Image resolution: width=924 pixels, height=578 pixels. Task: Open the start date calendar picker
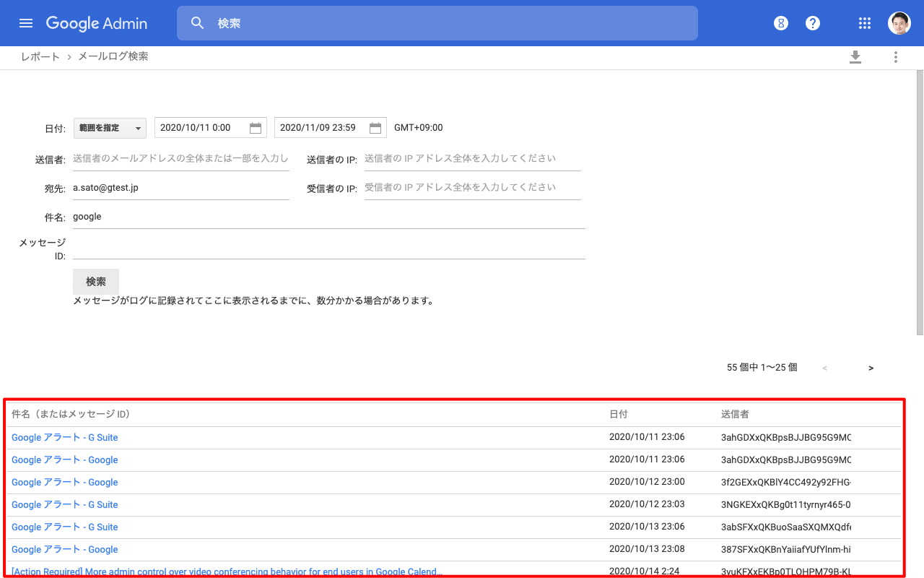click(x=256, y=128)
